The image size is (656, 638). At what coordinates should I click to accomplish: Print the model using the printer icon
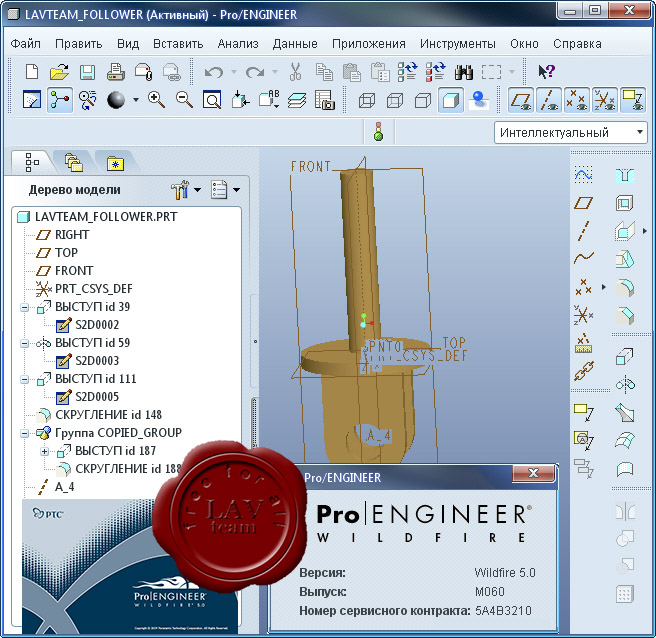tap(115, 72)
